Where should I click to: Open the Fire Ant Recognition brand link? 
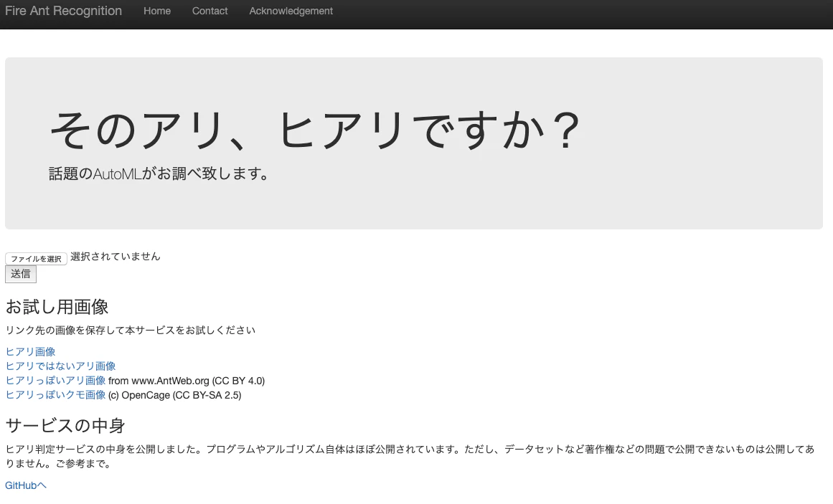pyautogui.click(x=63, y=11)
